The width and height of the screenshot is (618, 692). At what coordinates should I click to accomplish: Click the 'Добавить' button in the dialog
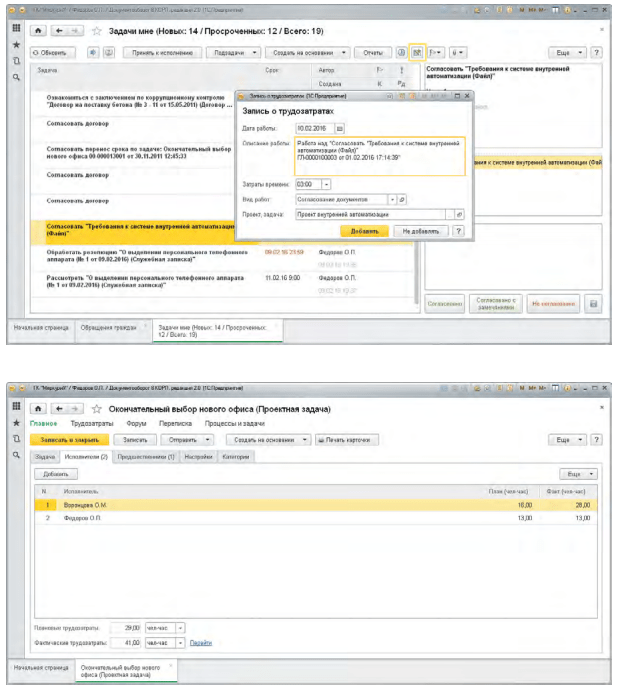point(365,231)
